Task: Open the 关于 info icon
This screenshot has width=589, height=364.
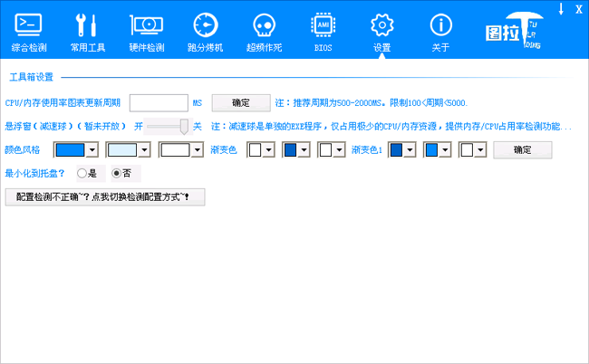Action: point(440,33)
